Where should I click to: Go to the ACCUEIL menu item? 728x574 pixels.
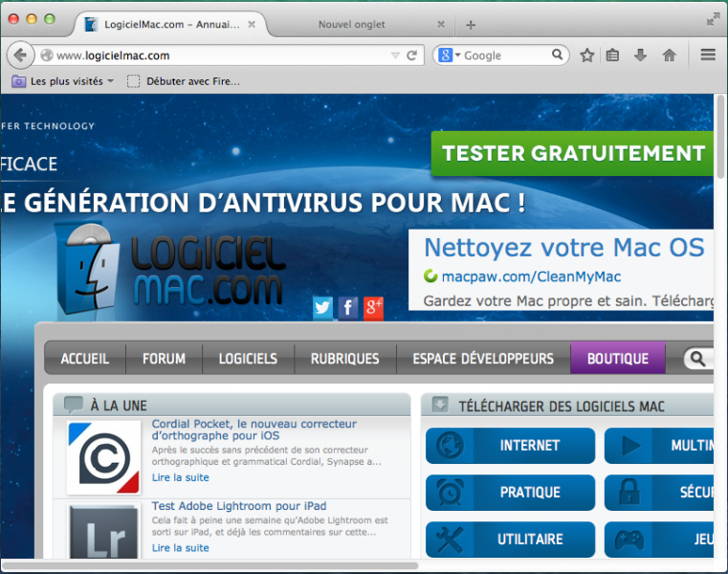[85, 359]
